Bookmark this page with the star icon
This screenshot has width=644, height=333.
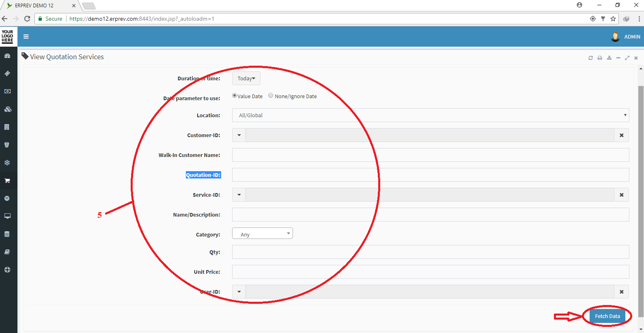point(613,19)
